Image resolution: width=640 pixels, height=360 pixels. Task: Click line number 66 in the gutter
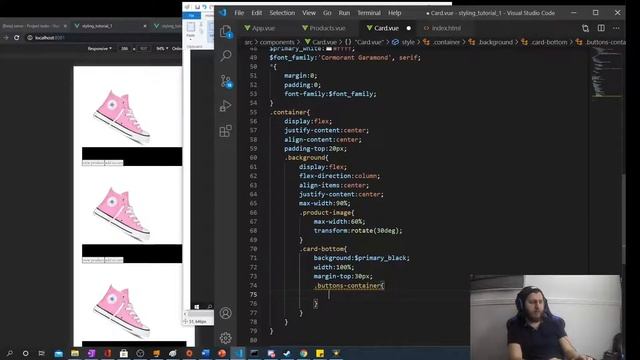[x=253, y=213]
